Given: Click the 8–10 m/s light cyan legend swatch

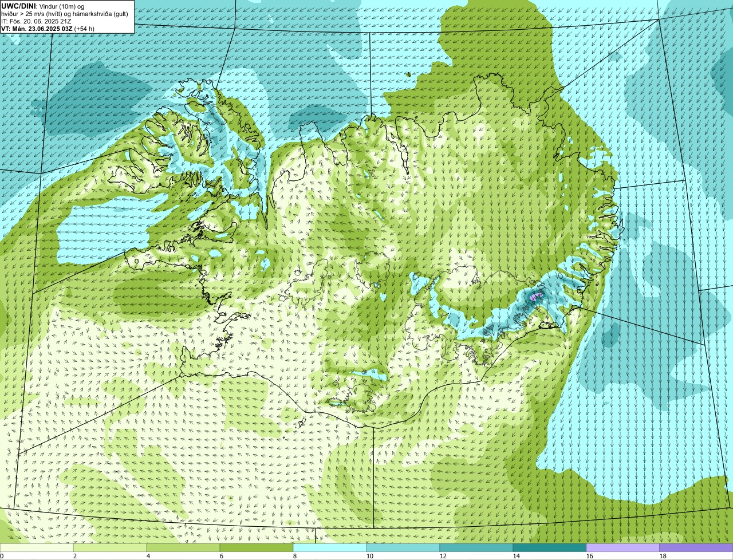Looking at the screenshot, I should [330, 547].
